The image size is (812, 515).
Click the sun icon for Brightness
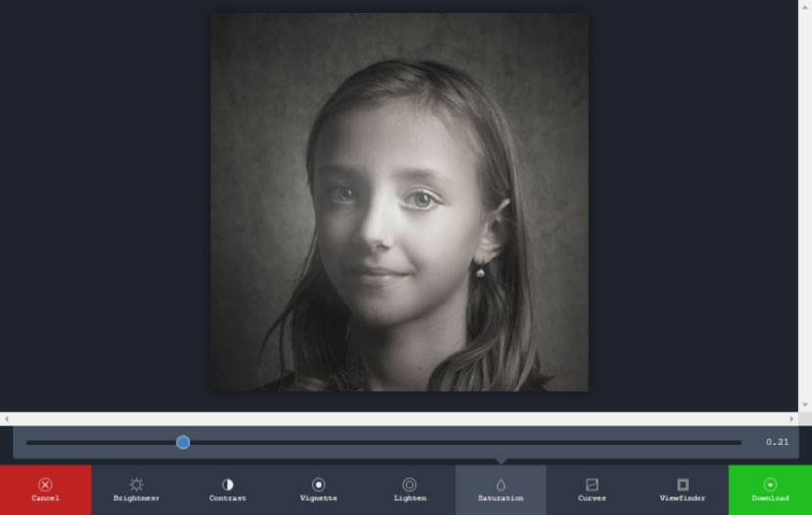tap(136, 484)
